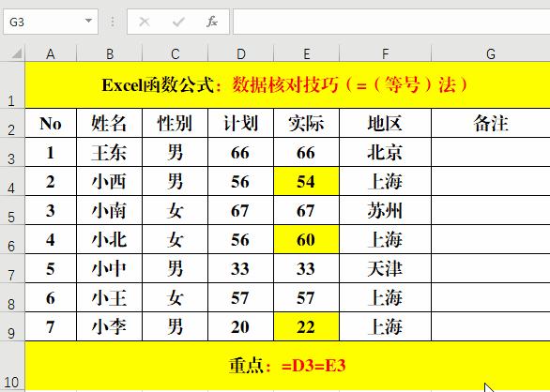Image resolution: width=550 pixels, height=392 pixels.
Task: Select column G header
Action: point(490,54)
